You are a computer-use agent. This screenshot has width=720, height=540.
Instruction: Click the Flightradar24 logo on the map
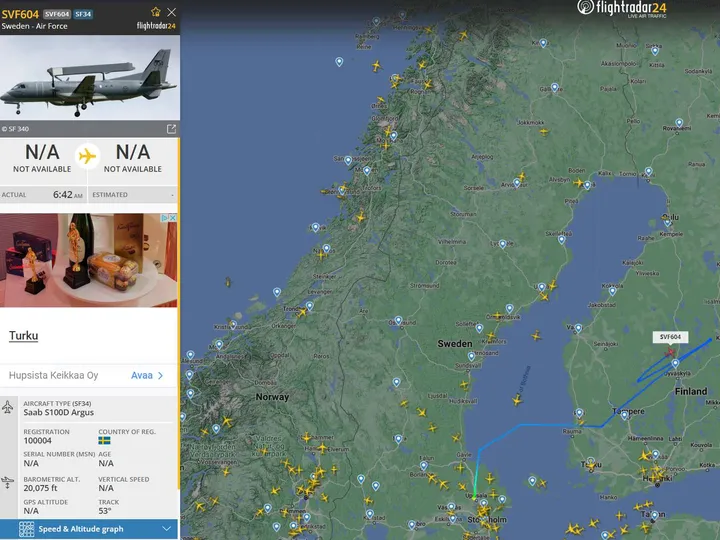tap(622, 8)
